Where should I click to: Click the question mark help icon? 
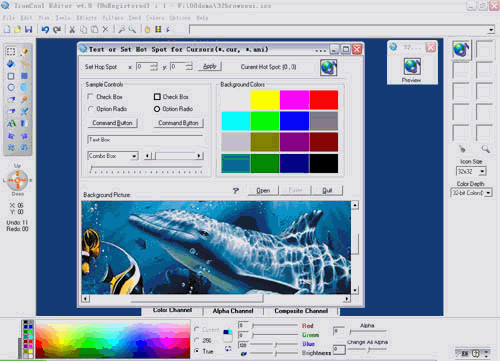click(236, 190)
